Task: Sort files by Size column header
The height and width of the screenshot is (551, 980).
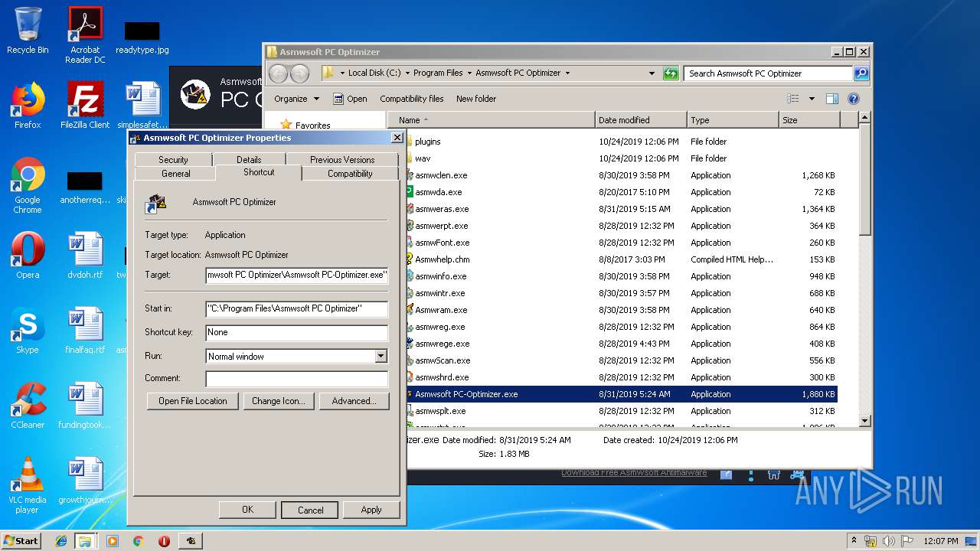Action: click(809, 120)
